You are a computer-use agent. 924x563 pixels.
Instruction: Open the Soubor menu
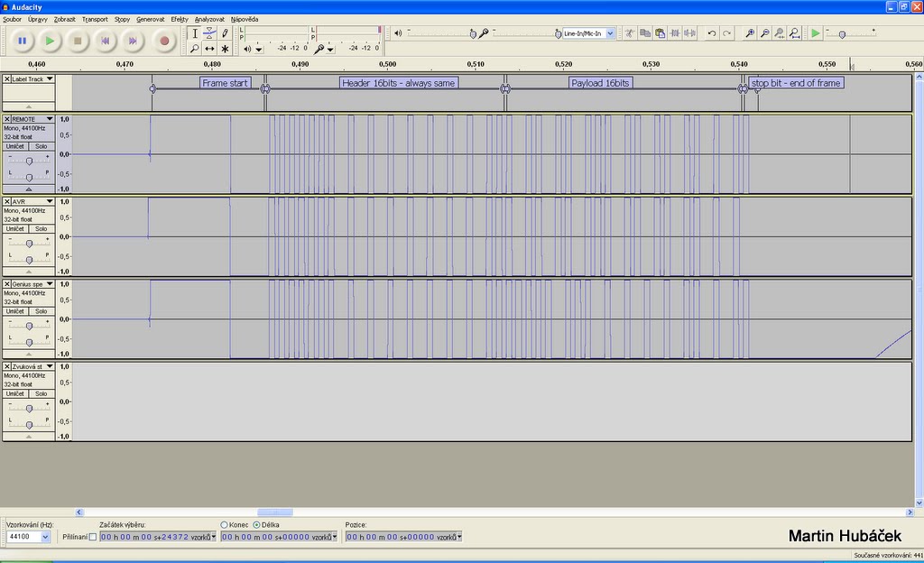[x=12, y=20]
